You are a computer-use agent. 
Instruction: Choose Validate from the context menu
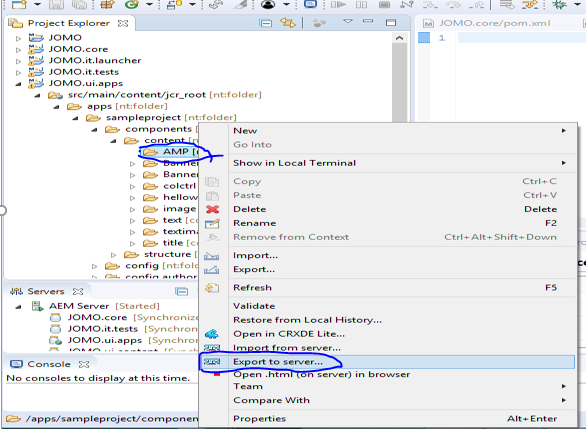click(402, 306)
